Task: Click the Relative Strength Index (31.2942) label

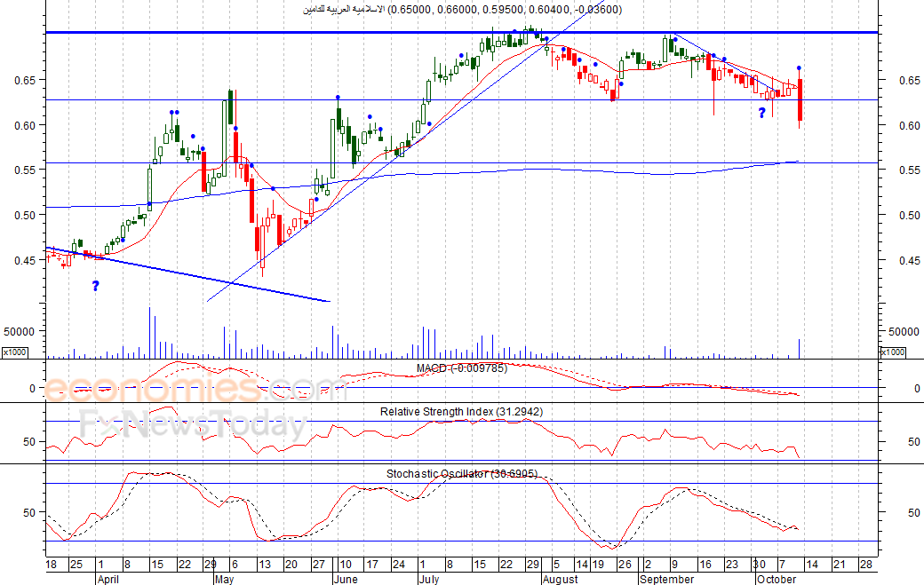Action: pyautogui.click(x=461, y=411)
